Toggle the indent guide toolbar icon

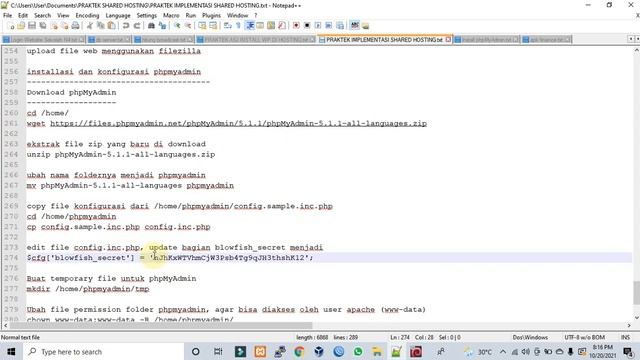click(250, 26)
